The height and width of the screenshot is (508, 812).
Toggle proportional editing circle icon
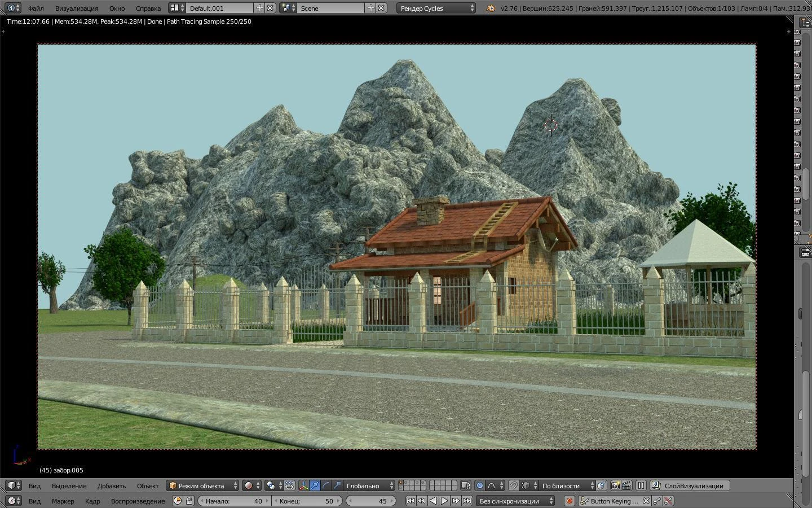(480, 485)
